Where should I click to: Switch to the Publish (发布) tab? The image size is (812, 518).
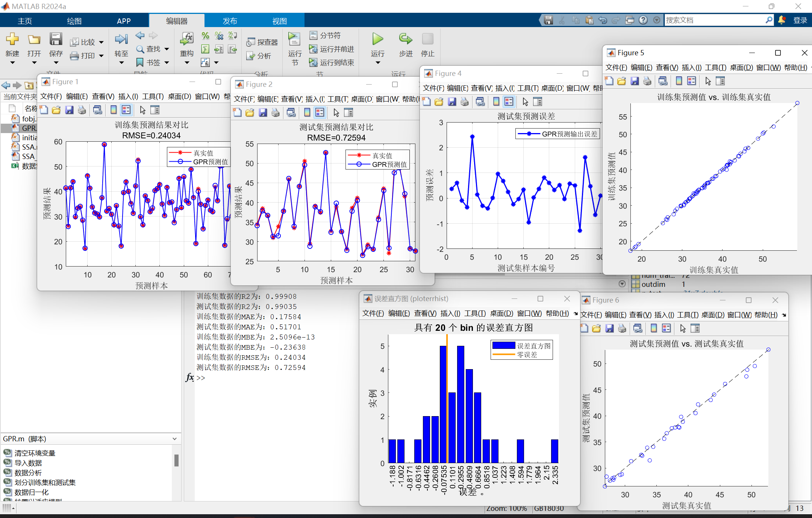point(230,21)
